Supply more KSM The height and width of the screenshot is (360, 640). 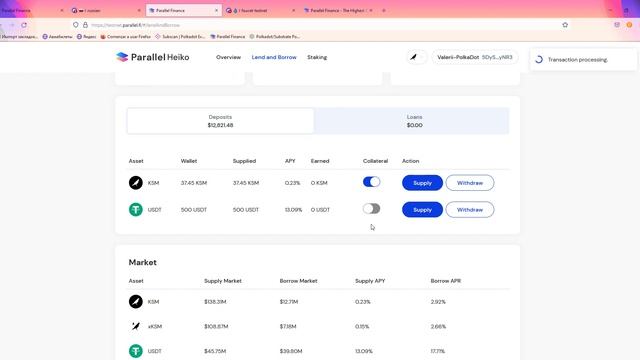(422, 183)
